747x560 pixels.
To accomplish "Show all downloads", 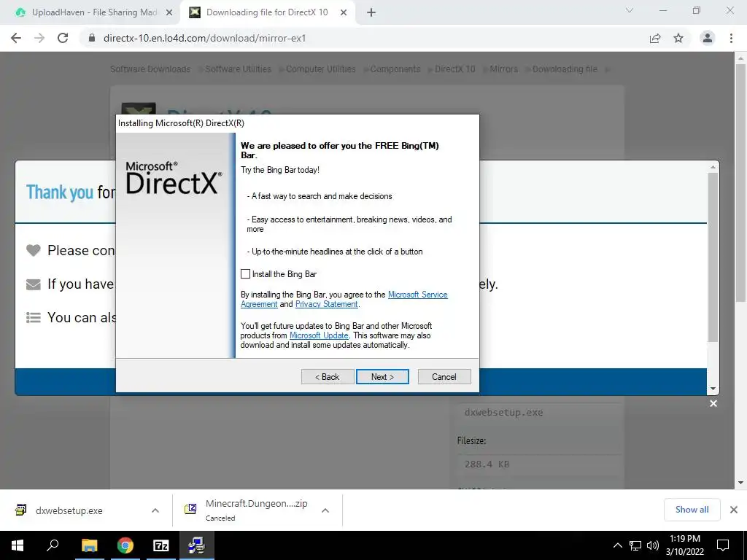I will pos(692,510).
